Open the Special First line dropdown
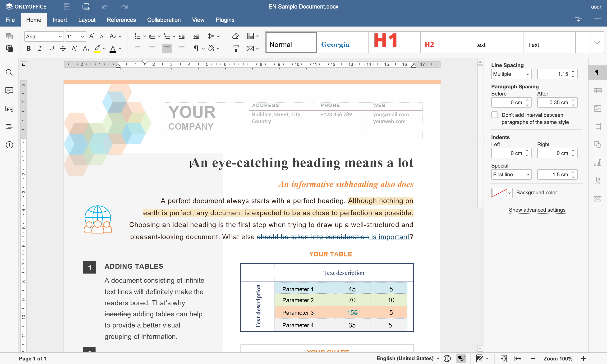Screen dimensions: 607x364 point(511,175)
